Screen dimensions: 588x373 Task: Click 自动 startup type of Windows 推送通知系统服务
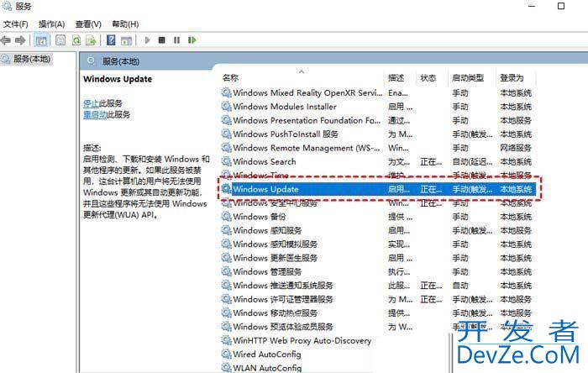click(460, 286)
